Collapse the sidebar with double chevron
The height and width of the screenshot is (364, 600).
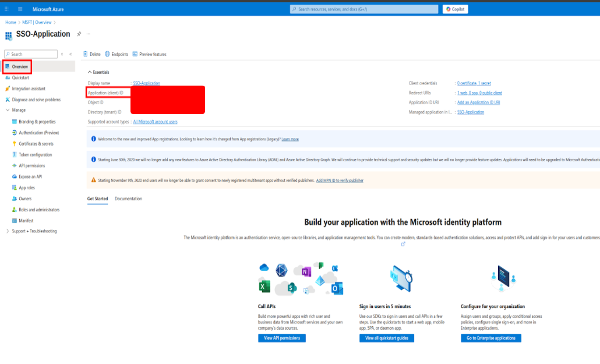(71, 54)
